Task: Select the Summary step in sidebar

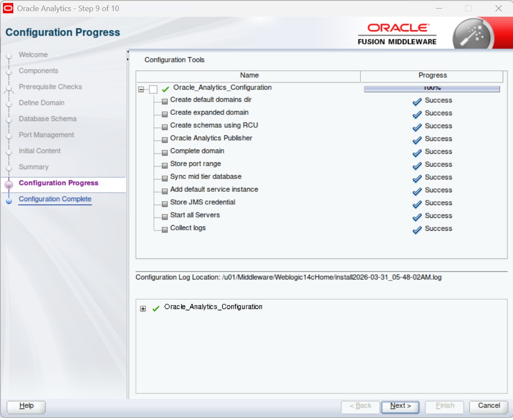Action: click(x=33, y=167)
